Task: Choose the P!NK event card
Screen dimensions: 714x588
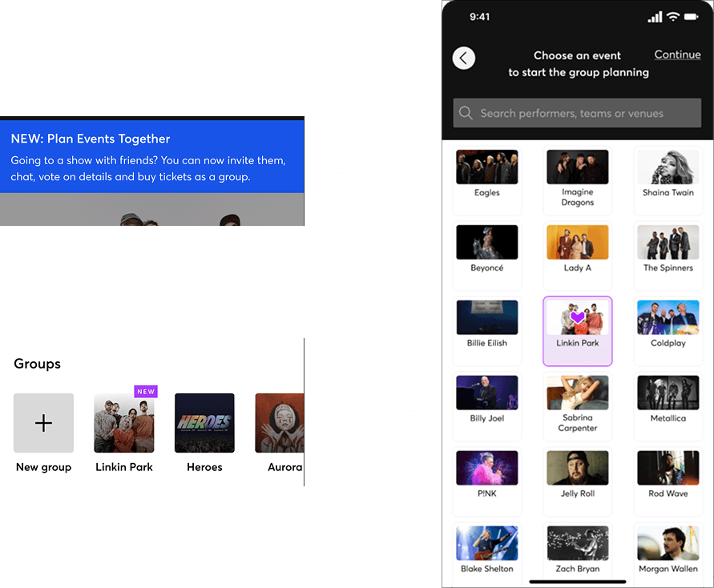Action: [486, 481]
